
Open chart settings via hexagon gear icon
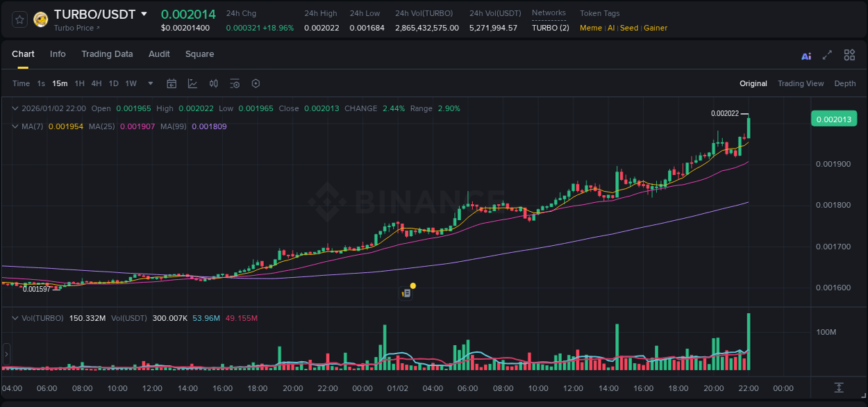click(256, 83)
